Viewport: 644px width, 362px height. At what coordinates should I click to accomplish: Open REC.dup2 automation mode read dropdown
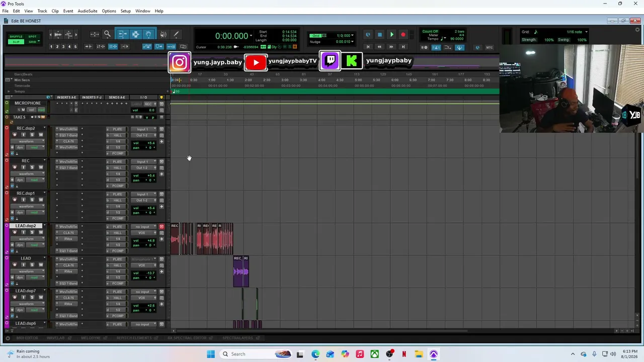pos(34,147)
